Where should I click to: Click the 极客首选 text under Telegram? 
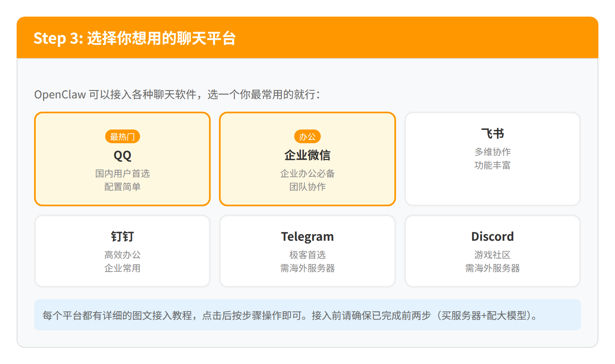(x=307, y=255)
